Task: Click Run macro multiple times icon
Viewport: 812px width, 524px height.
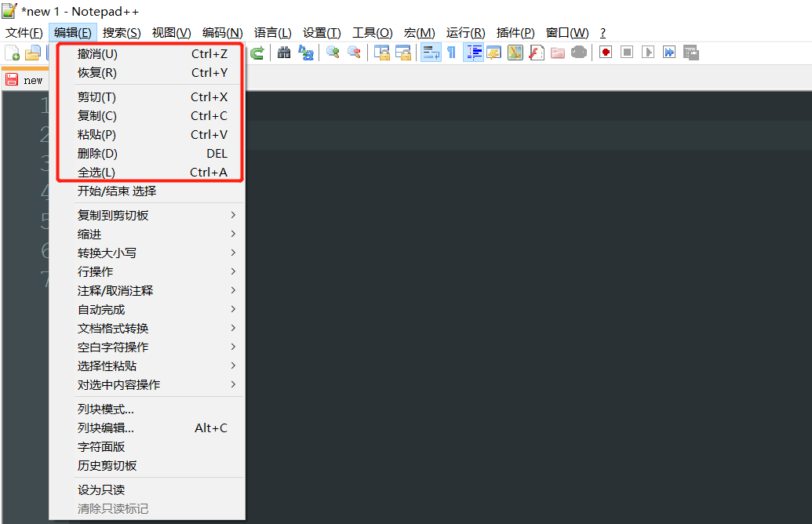Action: pyautogui.click(x=669, y=53)
